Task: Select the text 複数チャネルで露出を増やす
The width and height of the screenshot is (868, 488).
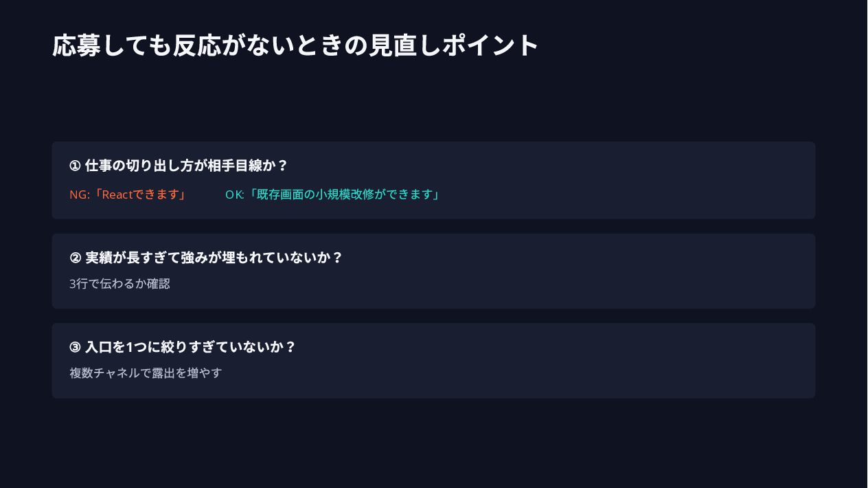Action: (146, 373)
